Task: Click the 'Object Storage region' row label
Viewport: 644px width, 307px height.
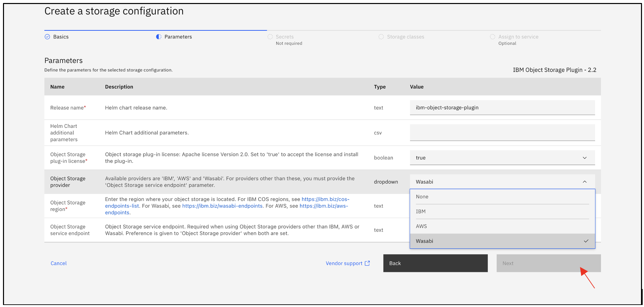Action: tap(68, 206)
